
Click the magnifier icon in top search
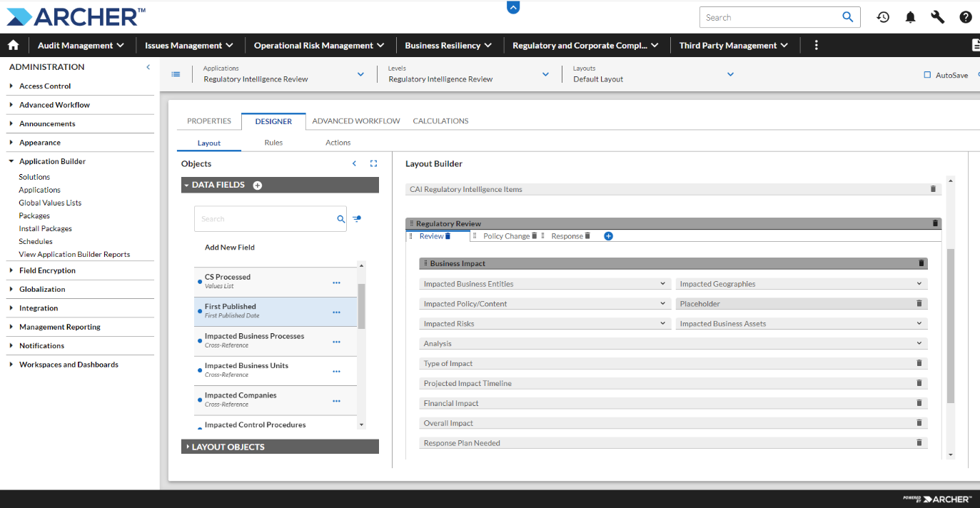coord(848,17)
